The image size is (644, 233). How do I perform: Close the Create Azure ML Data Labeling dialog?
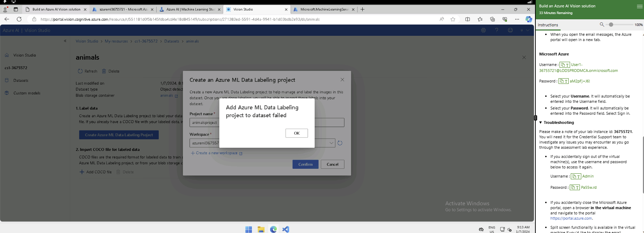pos(342,80)
